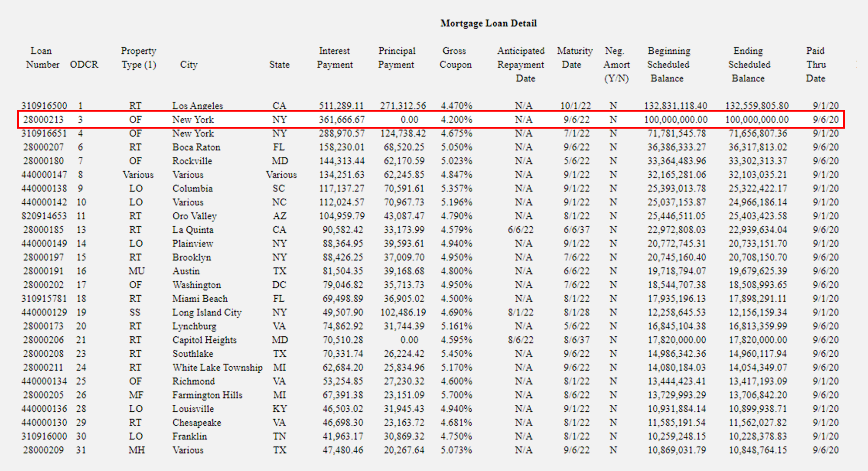868x471 pixels.
Task: Click the Mortgage Loan Detail title
Action: point(488,23)
